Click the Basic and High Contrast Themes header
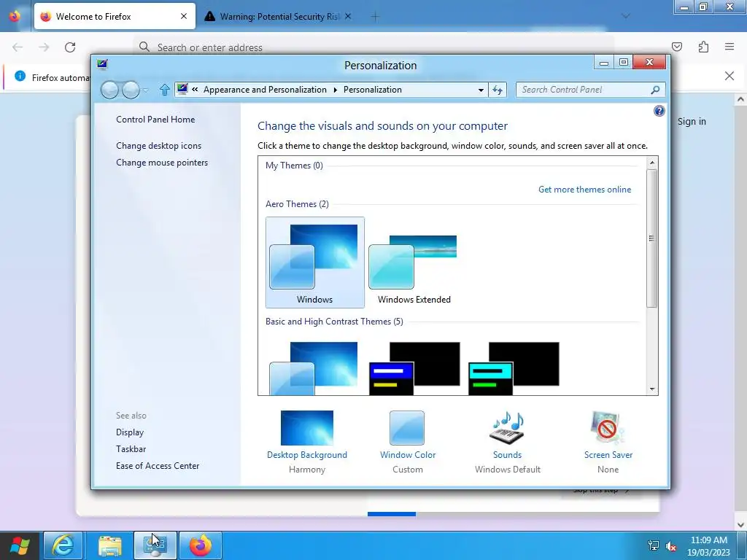The image size is (747, 560). tap(334, 322)
